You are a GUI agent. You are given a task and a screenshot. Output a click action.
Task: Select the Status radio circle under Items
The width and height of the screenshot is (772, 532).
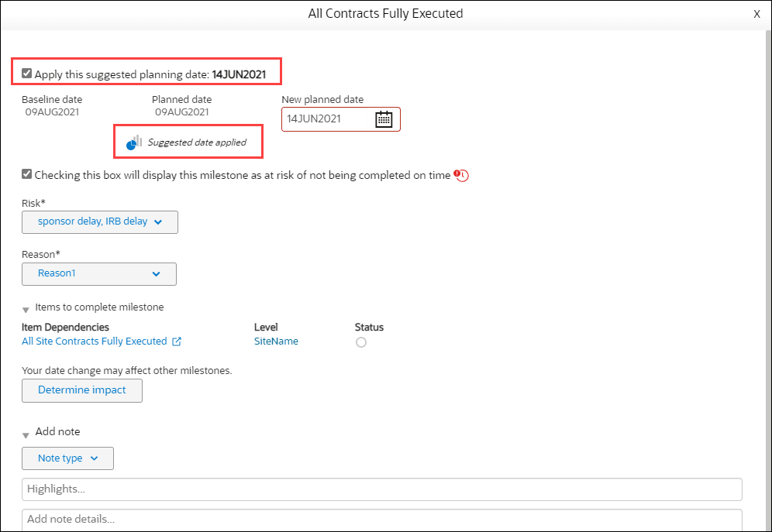coord(360,342)
